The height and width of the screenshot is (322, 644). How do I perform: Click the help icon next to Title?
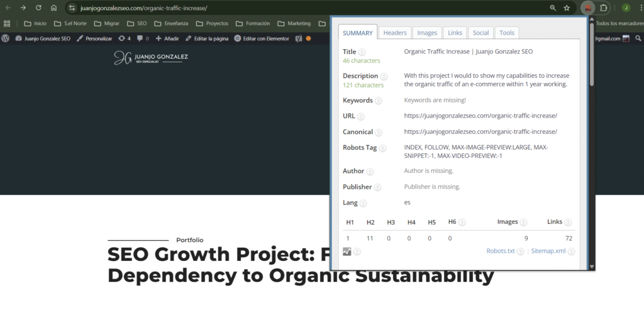362,52
